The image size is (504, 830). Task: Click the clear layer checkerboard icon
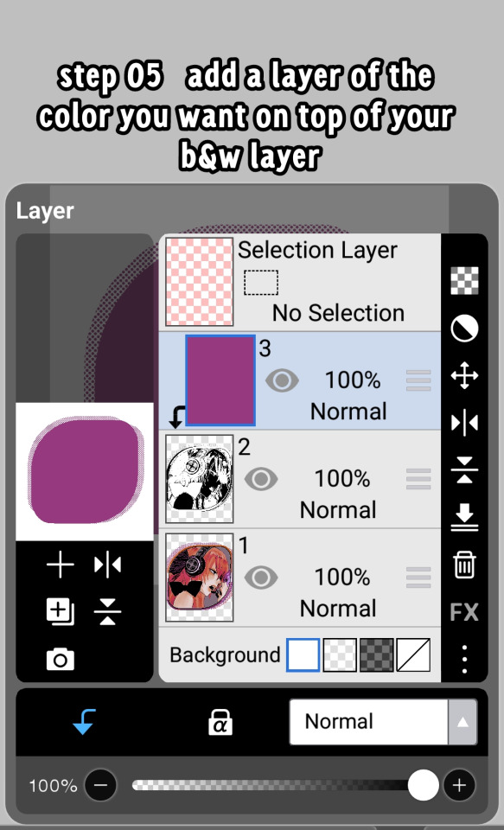(464, 280)
